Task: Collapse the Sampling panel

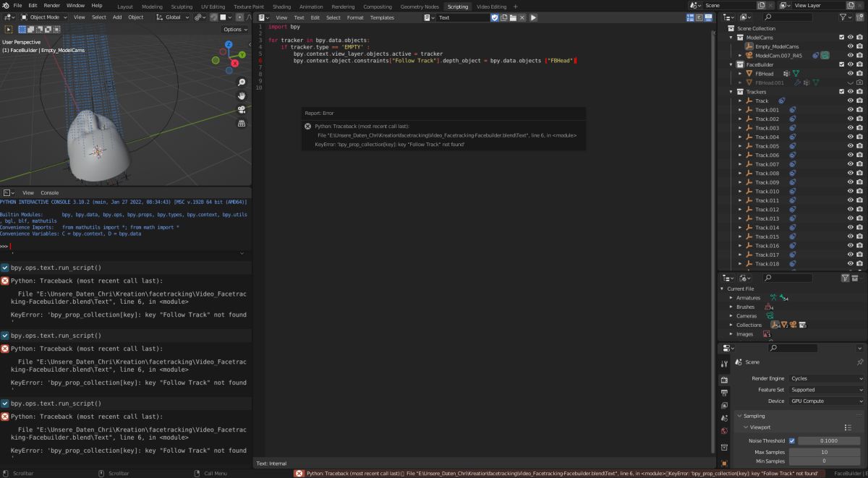Action: tap(739, 416)
